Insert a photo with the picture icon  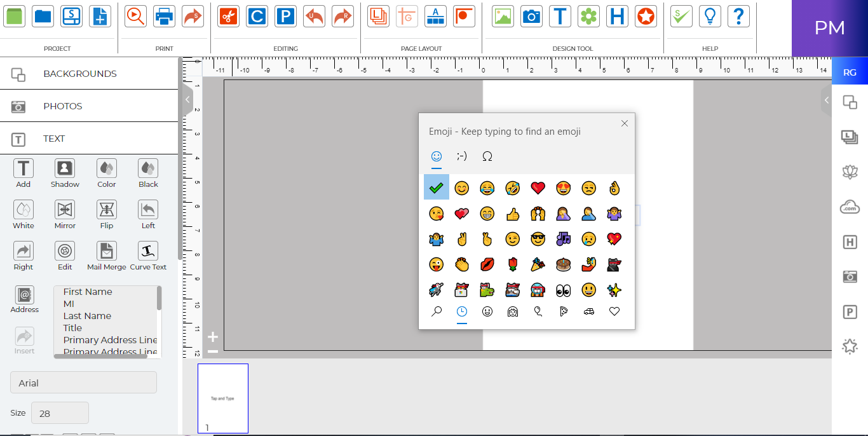tap(503, 16)
